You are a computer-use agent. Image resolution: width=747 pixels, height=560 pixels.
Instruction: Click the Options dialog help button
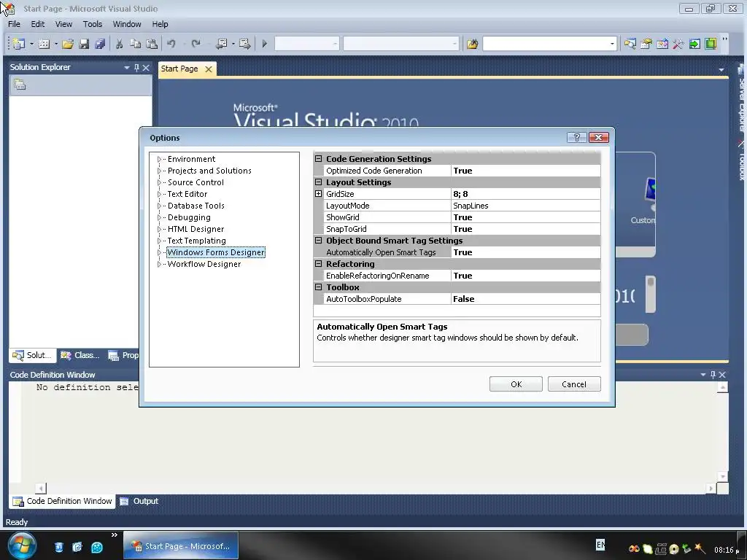click(x=576, y=137)
